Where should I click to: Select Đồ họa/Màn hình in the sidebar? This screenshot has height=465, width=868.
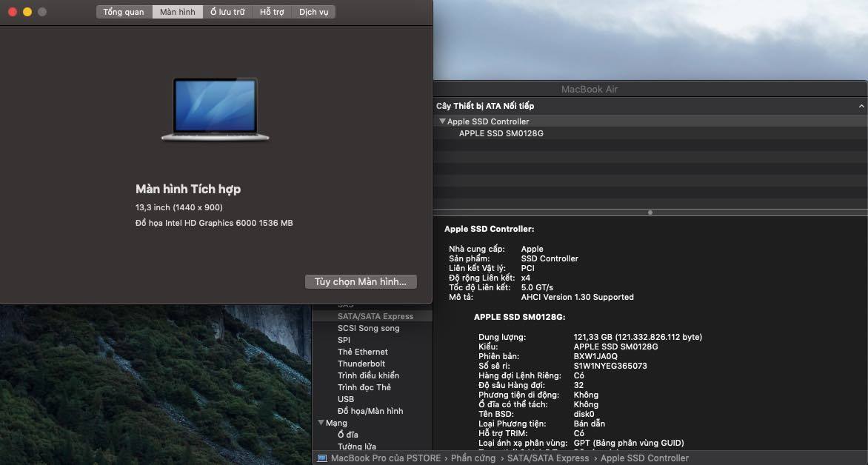tap(370, 411)
